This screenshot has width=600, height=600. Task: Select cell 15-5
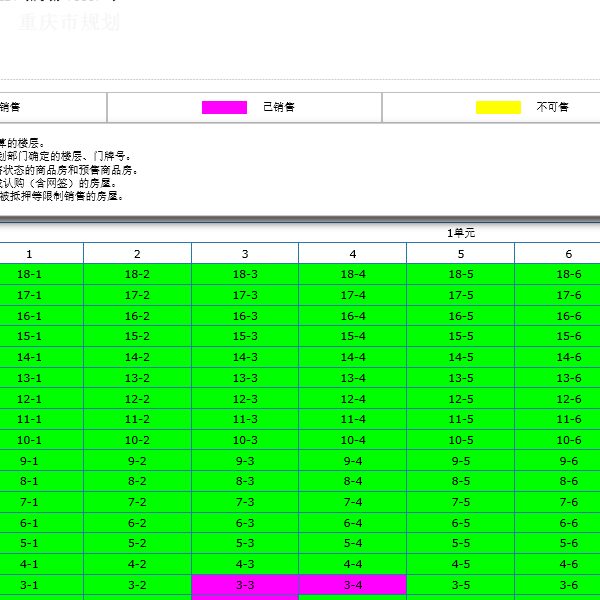(461, 336)
